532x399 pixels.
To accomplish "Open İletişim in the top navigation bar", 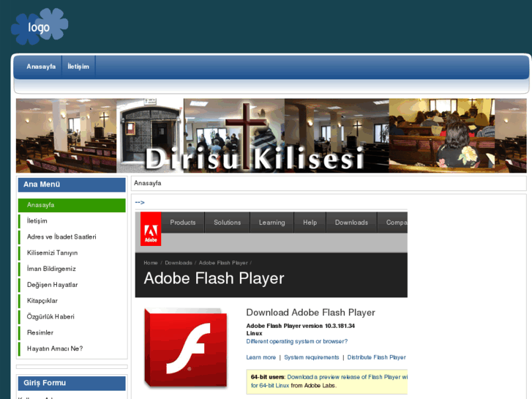I will (78, 67).
